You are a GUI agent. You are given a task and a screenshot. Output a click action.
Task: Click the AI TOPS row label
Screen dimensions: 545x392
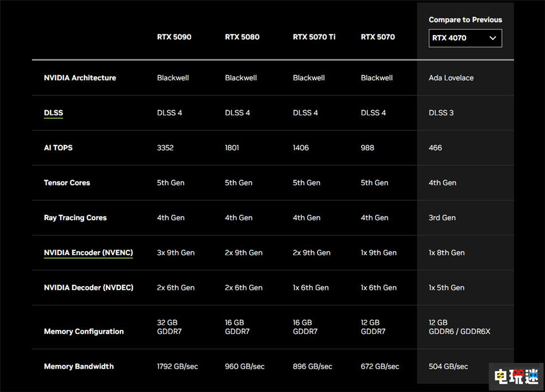[x=58, y=148]
